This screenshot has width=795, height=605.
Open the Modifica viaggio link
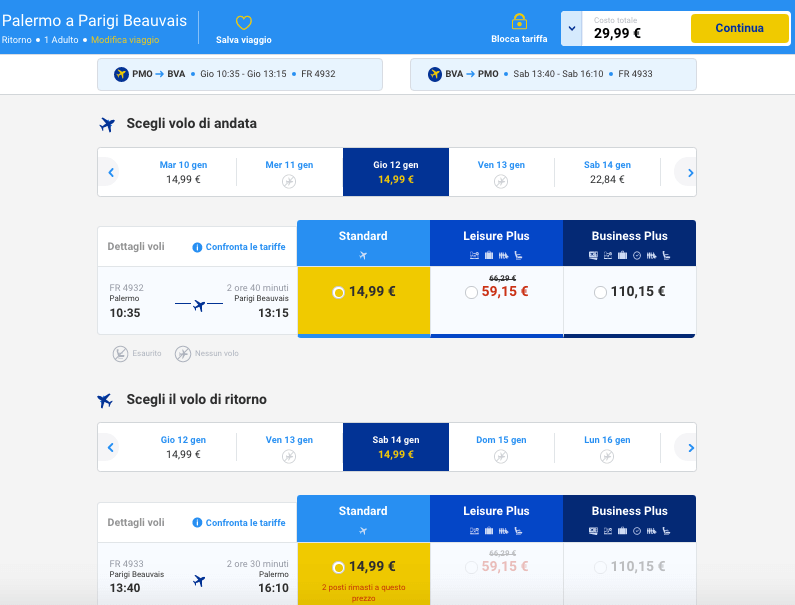[125, 40]
